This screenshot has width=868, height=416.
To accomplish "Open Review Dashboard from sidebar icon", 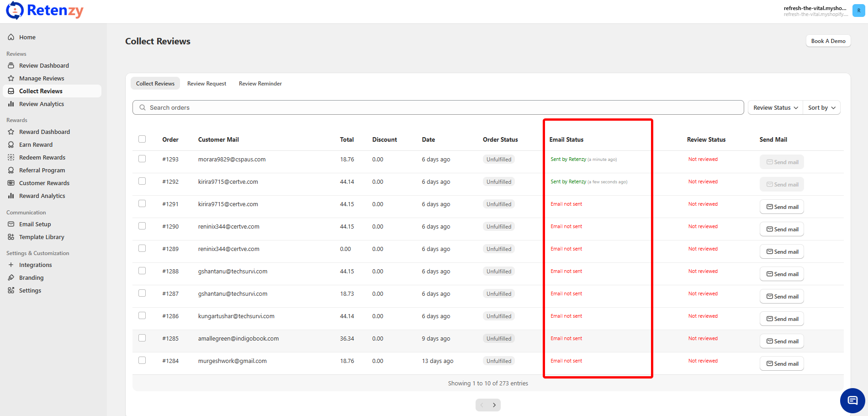I will click(11, 65).
